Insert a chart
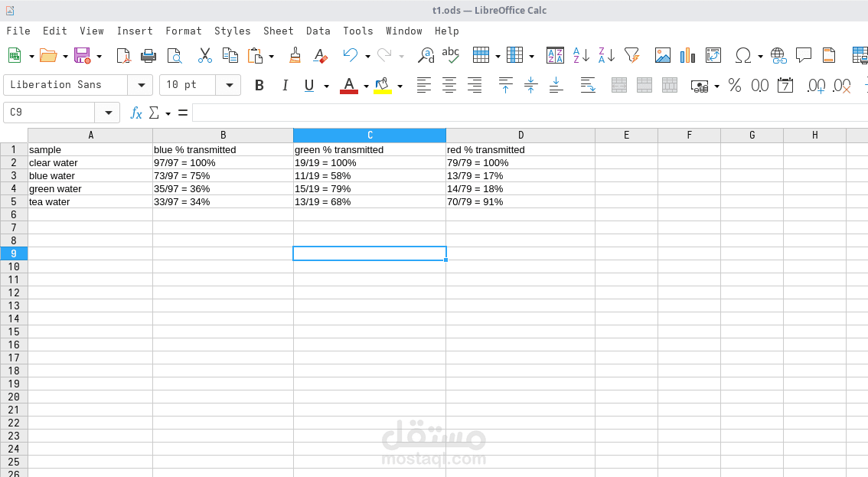Viewport: 868px width, 477px height. [687, 55]
